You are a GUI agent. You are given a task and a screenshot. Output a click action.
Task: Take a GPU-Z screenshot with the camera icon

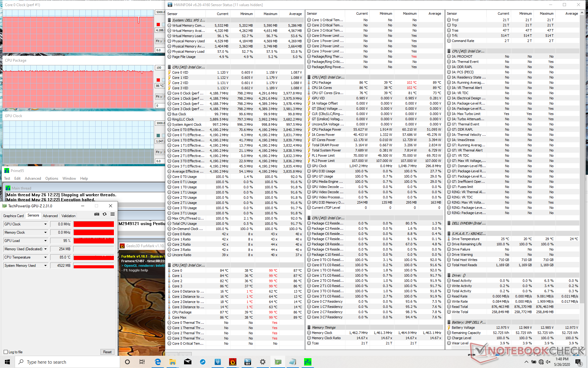click(x=97, y=214)
